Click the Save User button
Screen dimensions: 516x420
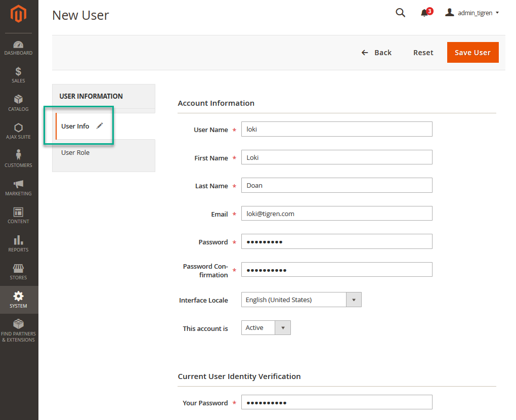[472, 53]
